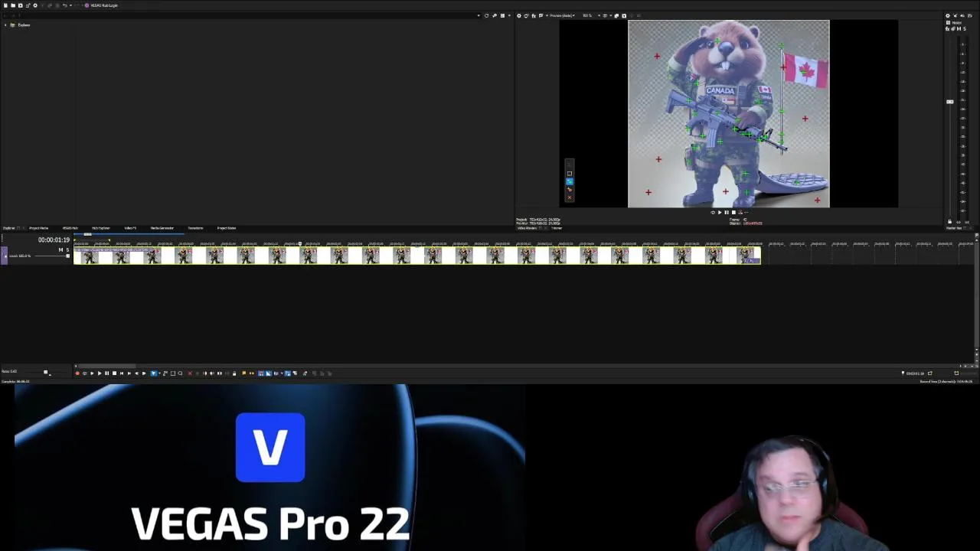980x551 pixels.
Task: Toggle Loop Playback in transport bar
Action: 84,373
